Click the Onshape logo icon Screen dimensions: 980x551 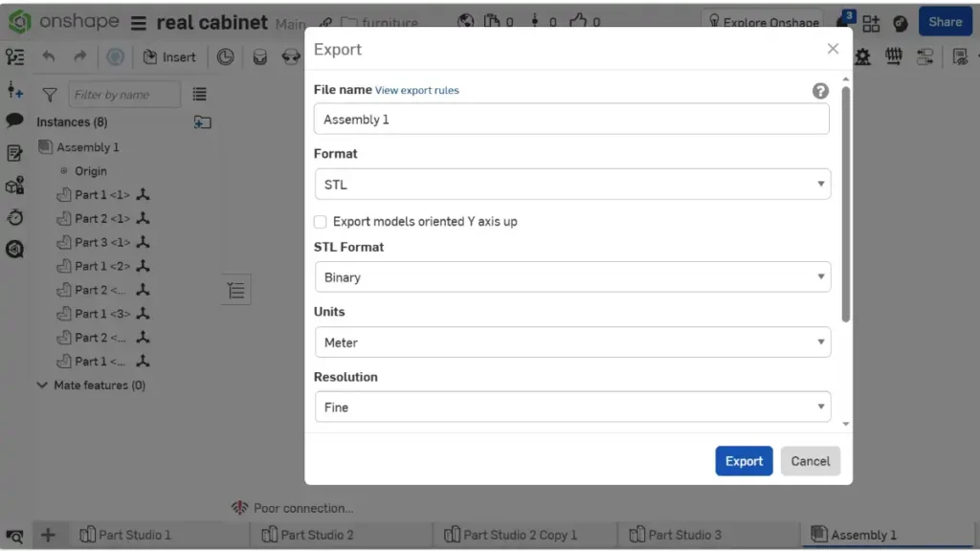point(20,22)
